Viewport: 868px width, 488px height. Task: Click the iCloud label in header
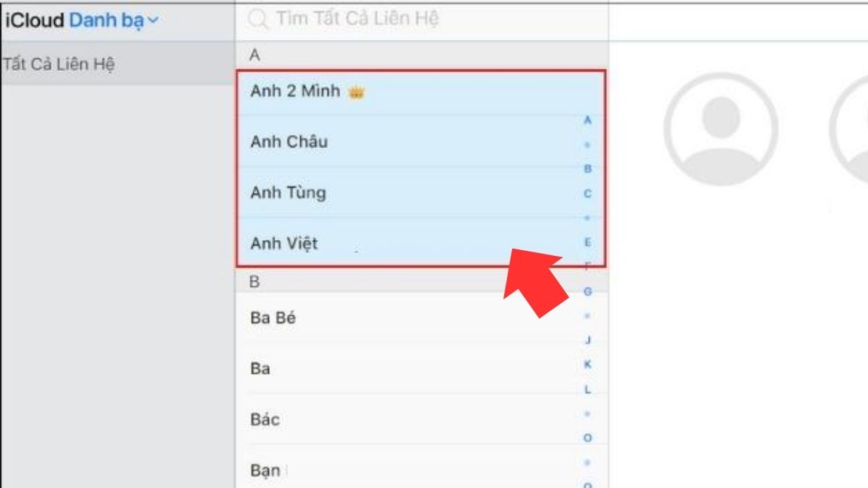click(x=35, y=21)
